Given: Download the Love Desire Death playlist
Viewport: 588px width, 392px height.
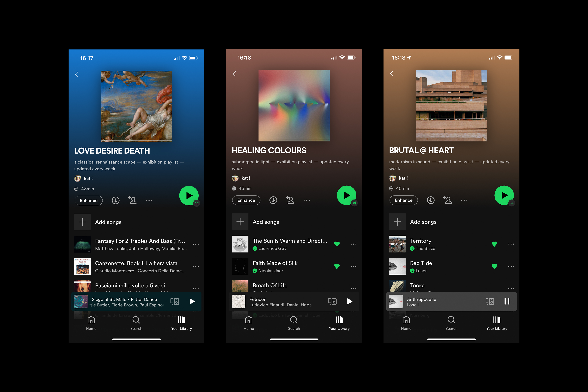Looking at the screenshot, I should pyautogui.click(x=115, y=201).
